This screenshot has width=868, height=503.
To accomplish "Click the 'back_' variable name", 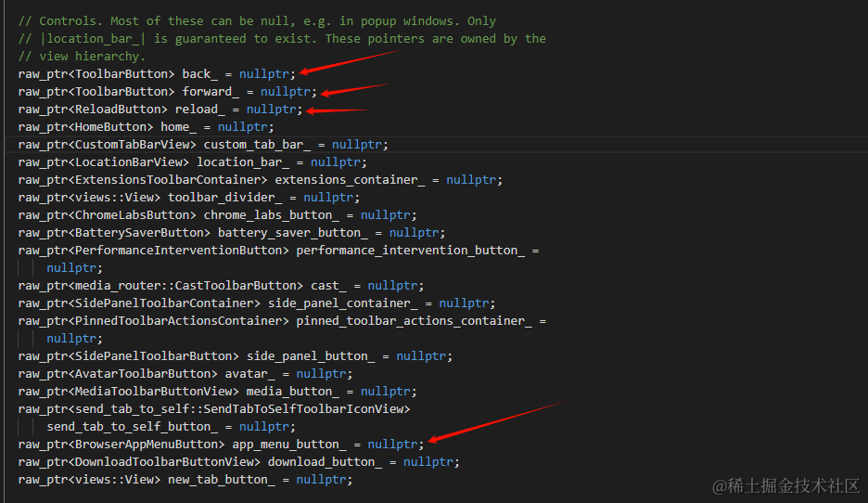I will [x=199, y=73].
